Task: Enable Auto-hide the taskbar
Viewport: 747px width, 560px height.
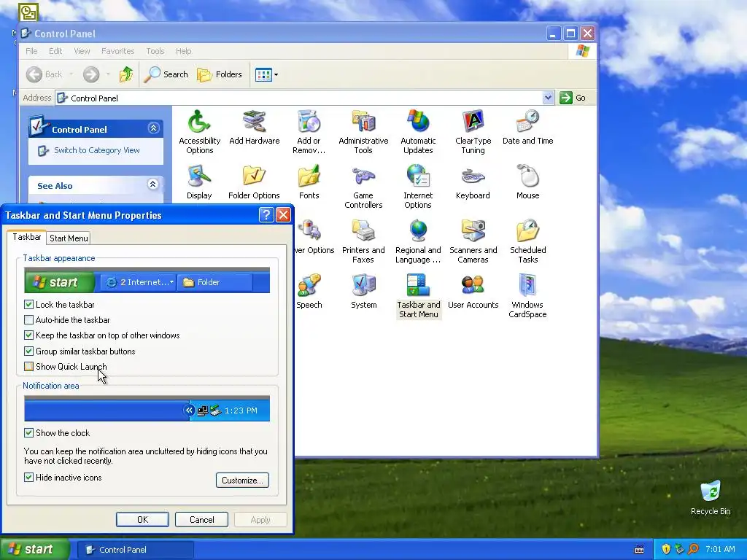Action: click(28, 320)
